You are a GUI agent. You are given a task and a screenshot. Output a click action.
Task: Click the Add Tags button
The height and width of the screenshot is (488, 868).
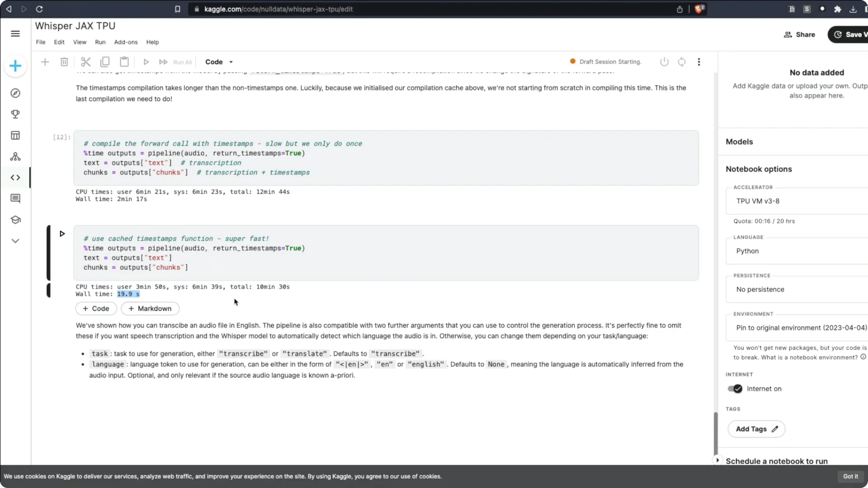pyautogui.click(x=756, y=429)
